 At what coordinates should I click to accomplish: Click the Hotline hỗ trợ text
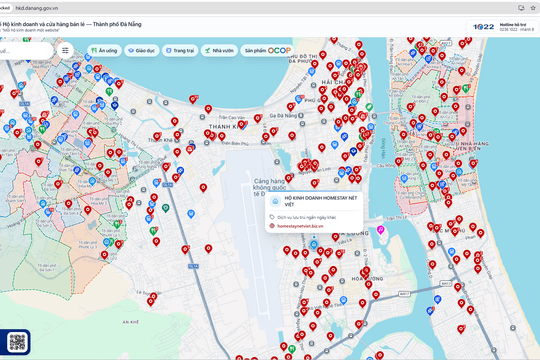tap(513, 25)
